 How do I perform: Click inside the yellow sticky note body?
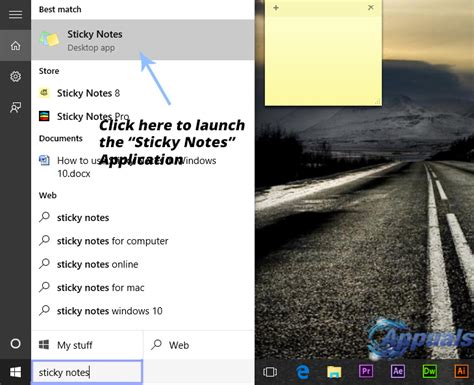coord(323,60)
